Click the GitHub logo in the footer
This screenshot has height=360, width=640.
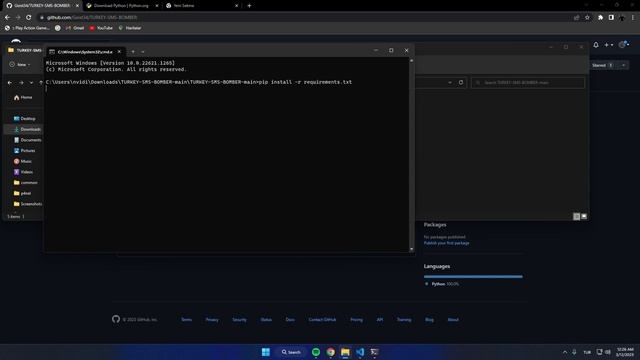click(116, 319)
